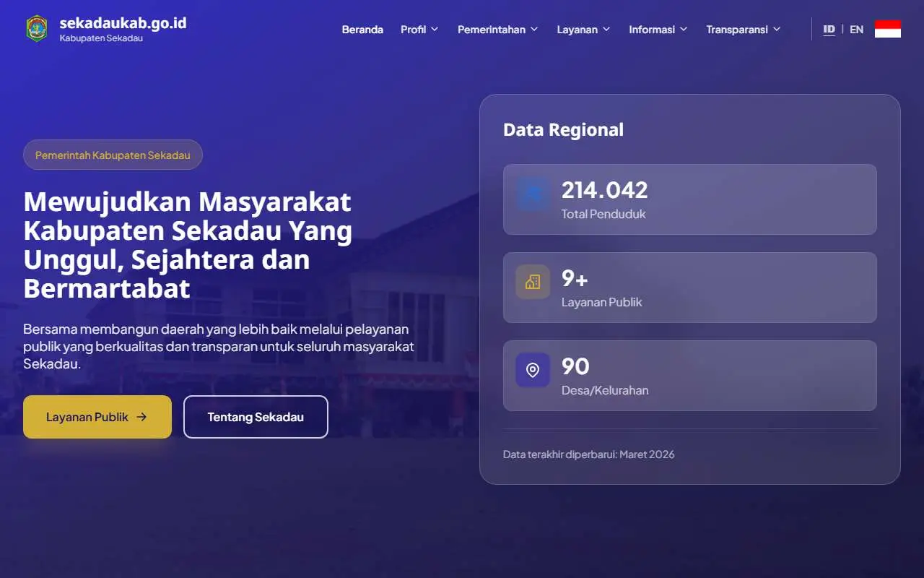Viewport: 924px width, 578px height.
Task: Select the 90 Desa/Kelurahan card
Action: point(690,376)
